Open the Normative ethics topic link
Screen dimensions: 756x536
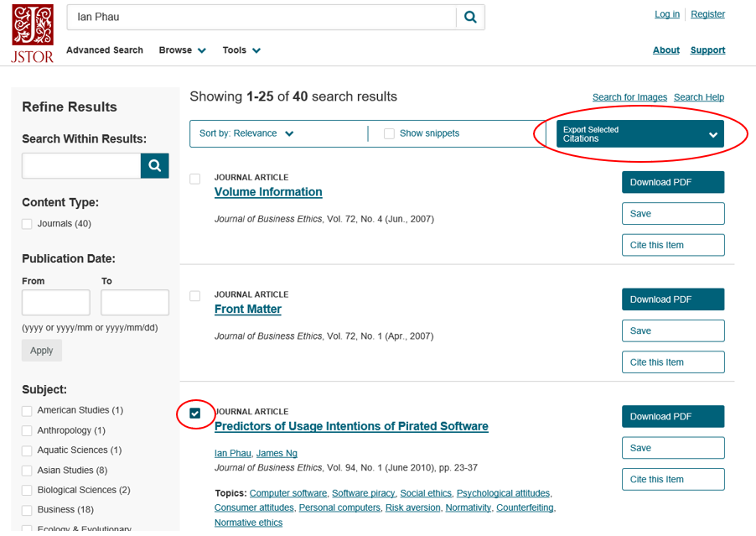[x=248, y=523]
